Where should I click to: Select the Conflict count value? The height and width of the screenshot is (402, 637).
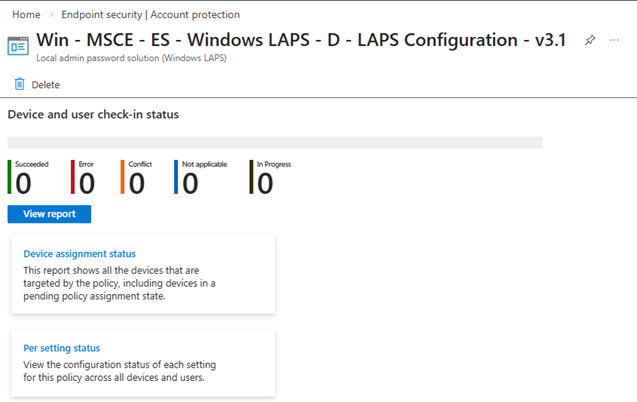[x=137, y=183]
